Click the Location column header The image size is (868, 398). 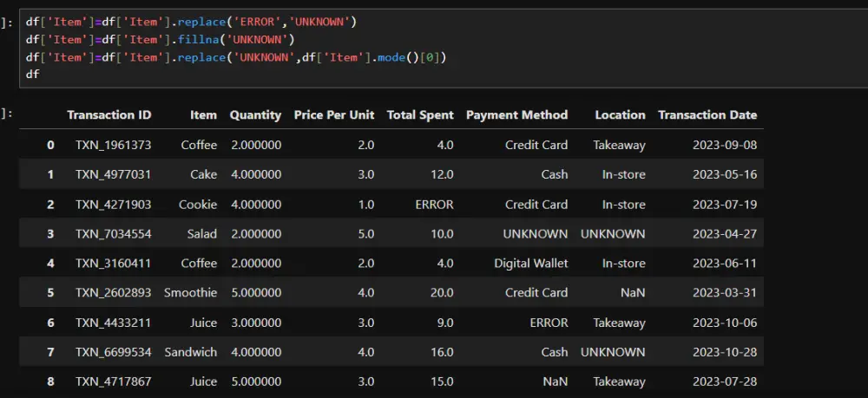tap(620, 115)
